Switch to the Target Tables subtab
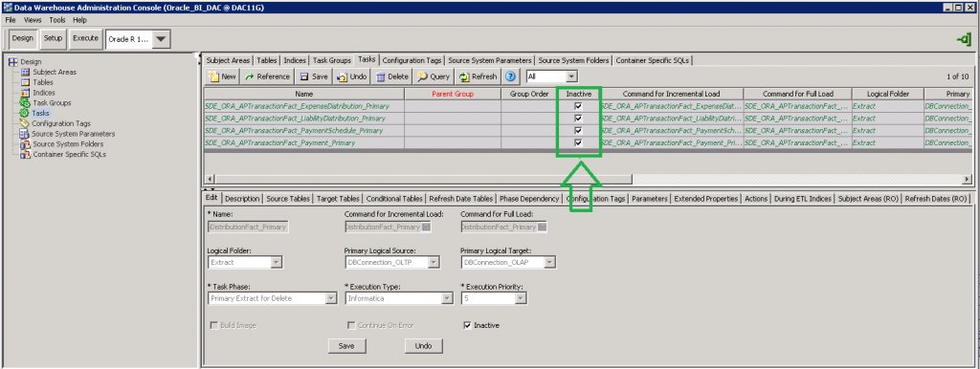The width and height of the screenshot is (980, 369). point(338,199)
